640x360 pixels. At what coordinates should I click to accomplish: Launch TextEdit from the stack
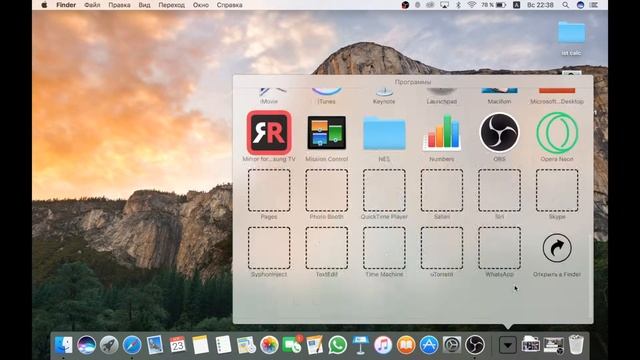(x=327, y=248)
